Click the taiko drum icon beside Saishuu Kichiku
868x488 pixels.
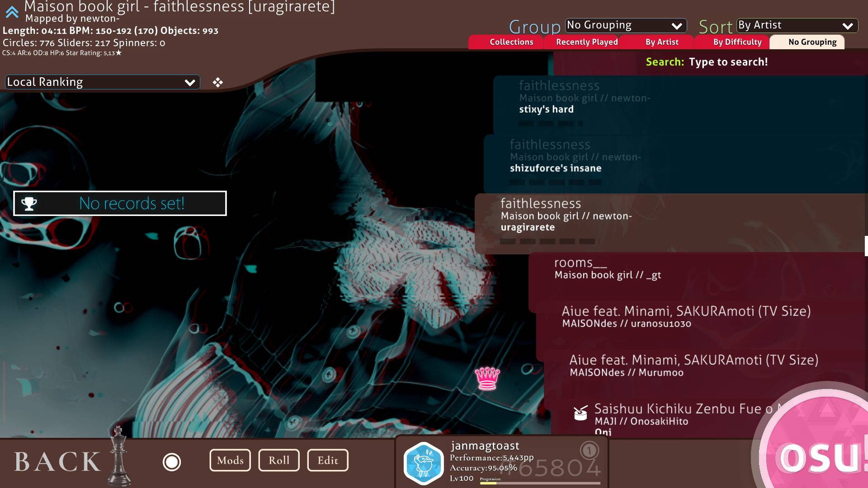(580, 412)
